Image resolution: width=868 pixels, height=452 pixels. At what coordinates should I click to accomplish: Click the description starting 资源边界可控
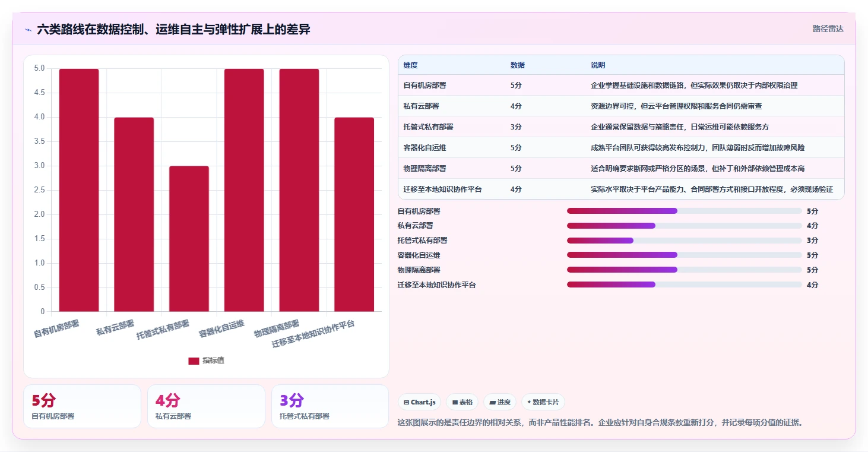[676, 106]
